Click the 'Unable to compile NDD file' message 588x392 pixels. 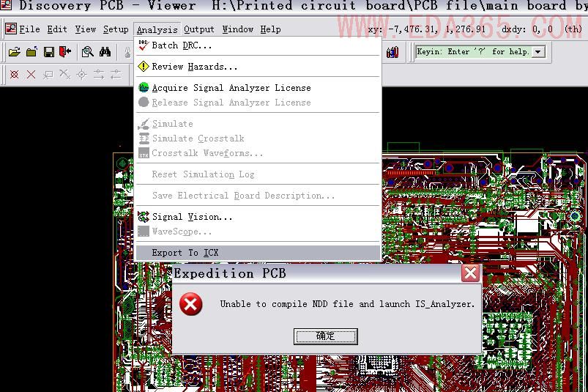coord(347,304)
